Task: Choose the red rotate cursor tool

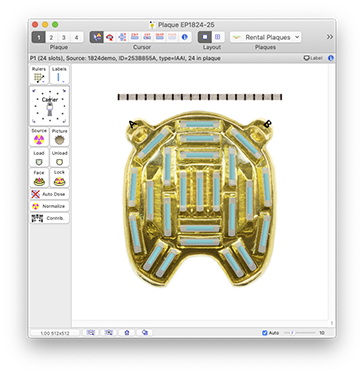Action: pyautogui.click(x=109, y=37)
